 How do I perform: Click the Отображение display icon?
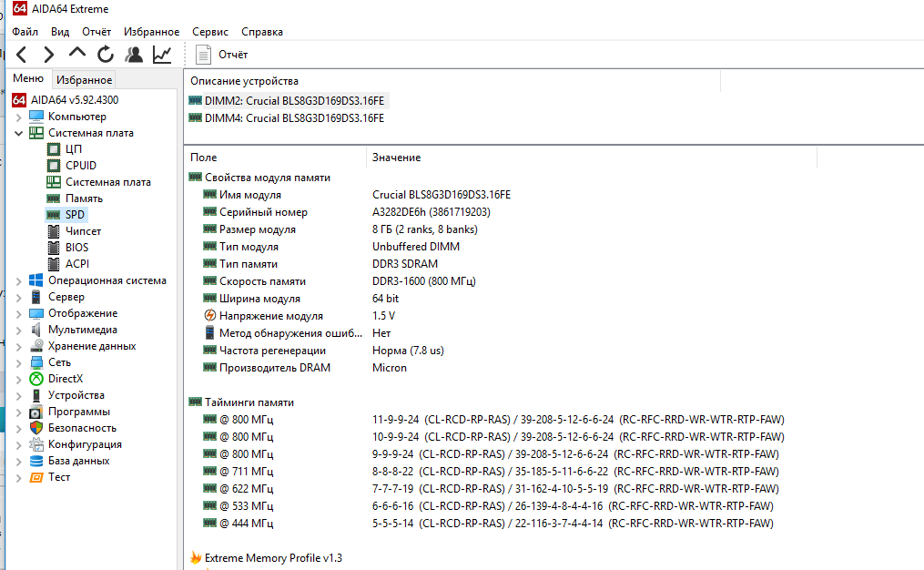36,313
